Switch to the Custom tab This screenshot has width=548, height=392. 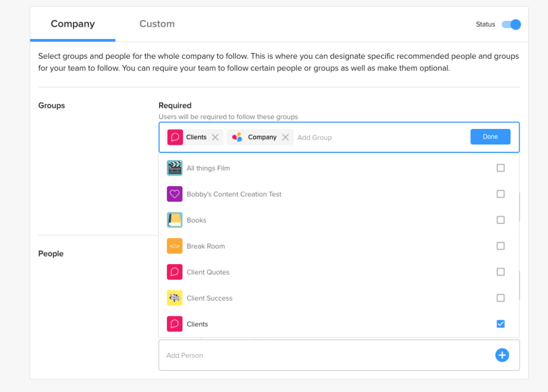[157, 24]
